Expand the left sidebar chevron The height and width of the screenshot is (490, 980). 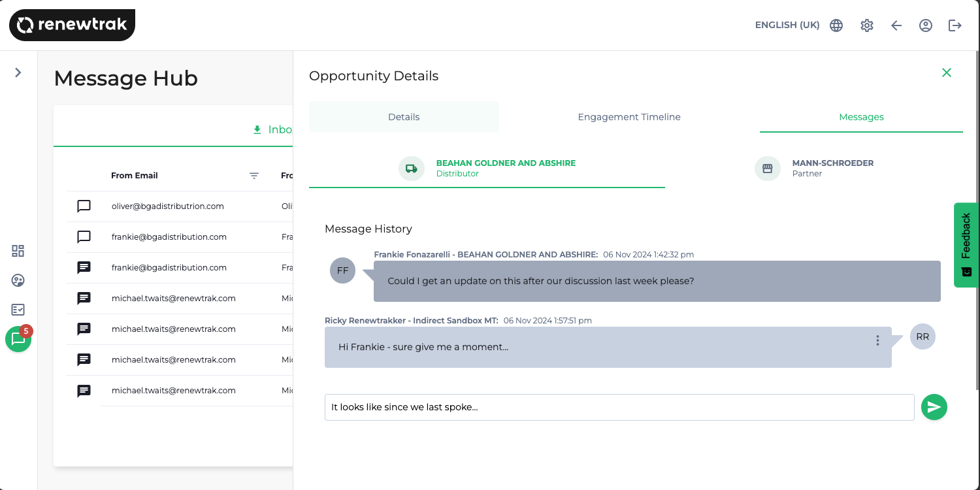pos(18,73)
